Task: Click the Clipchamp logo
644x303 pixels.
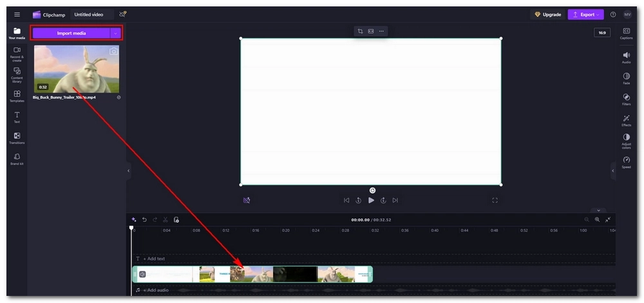Action: [x=37, y=15]
